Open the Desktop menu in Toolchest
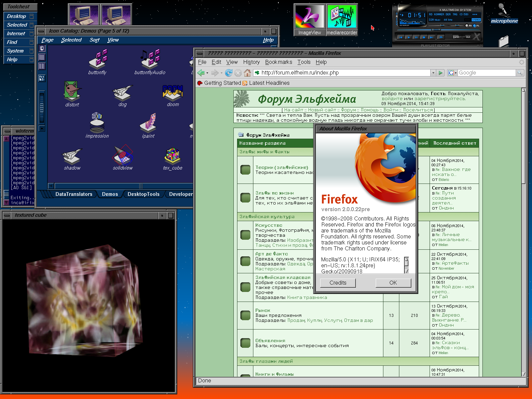 click(20, 16)
